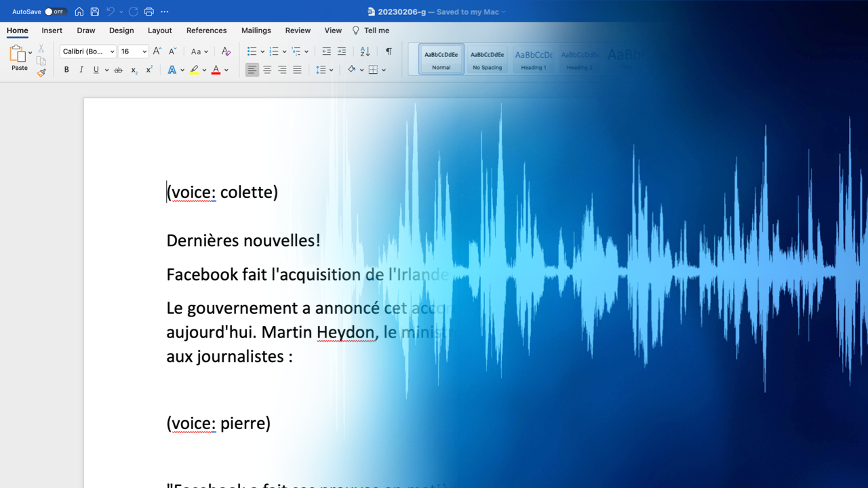Expand the bullet list style options
This screenshot has height=488, width=868.
[262, 52]
